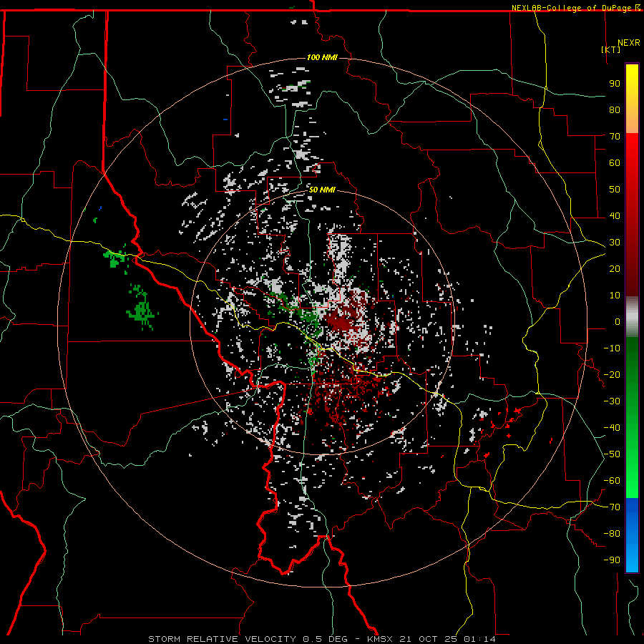Click the gray zero band of the color bar
This screenshot has width=644, height=644.
(x=632, y=317)
